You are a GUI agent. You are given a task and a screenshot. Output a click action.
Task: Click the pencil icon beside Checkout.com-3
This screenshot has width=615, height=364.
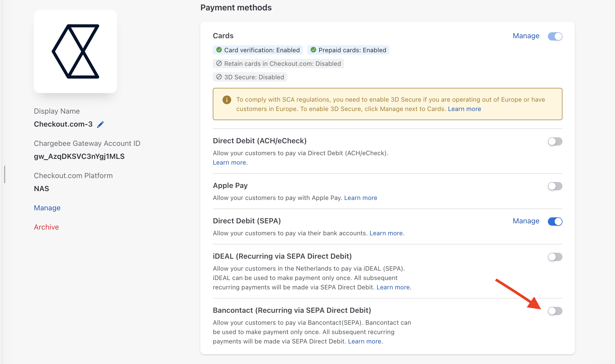tap(100, 125)
